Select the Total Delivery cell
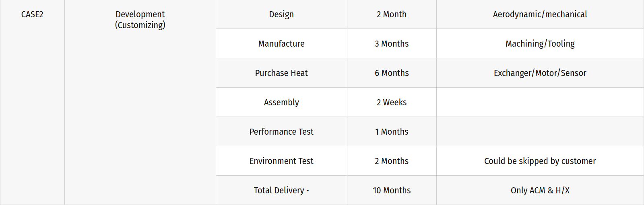 coord(281,190)
